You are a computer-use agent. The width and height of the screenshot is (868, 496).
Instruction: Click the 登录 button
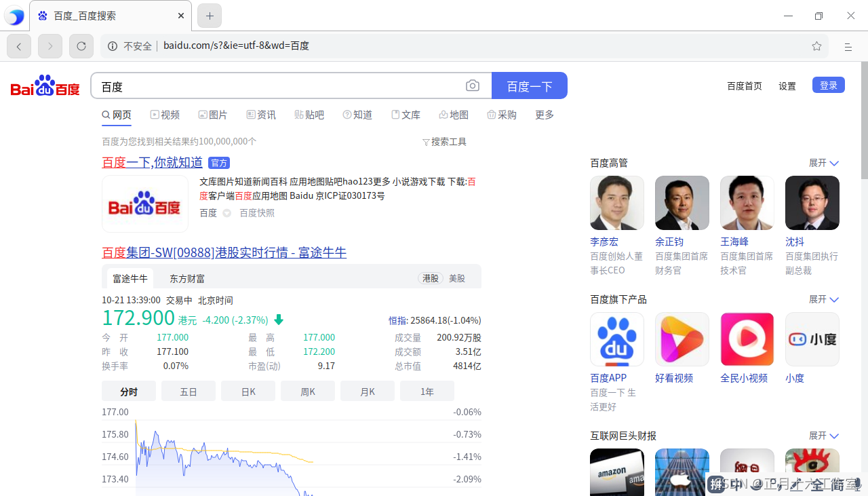coord(829,85)
